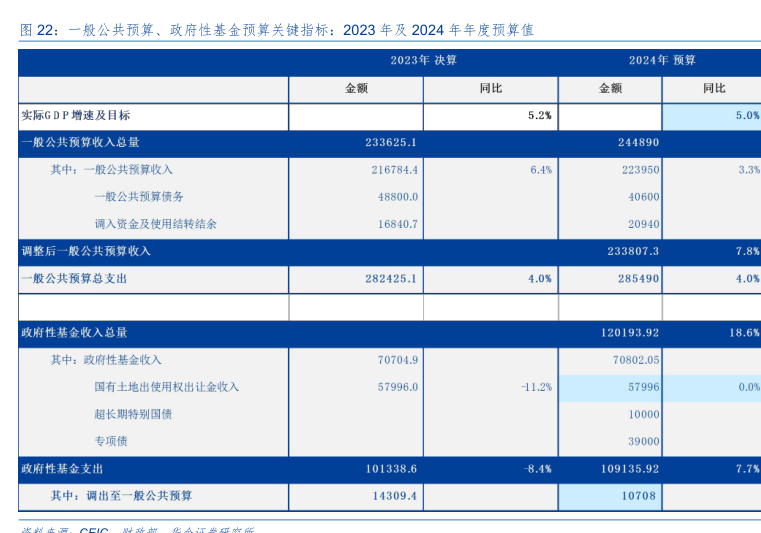Click the figure title 图 22 heading
The height and width of the screenshot is (533, 761).
277,30
